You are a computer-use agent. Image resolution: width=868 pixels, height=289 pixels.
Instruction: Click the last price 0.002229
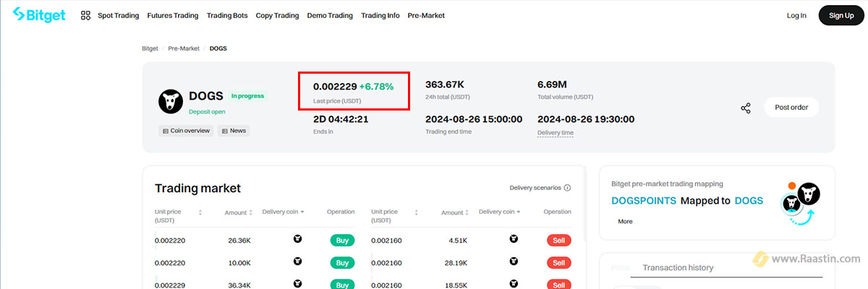[x=335, y=86]
